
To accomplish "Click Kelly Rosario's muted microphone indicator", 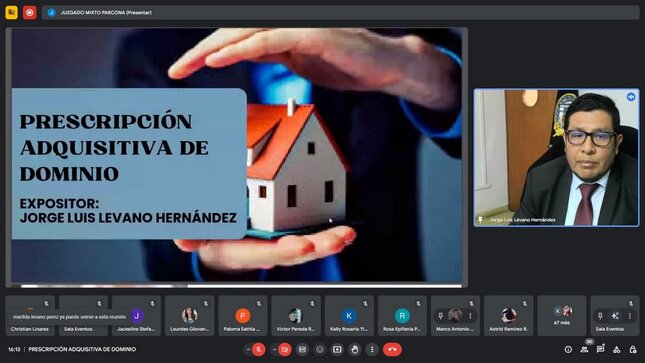I will coord(365,303).
